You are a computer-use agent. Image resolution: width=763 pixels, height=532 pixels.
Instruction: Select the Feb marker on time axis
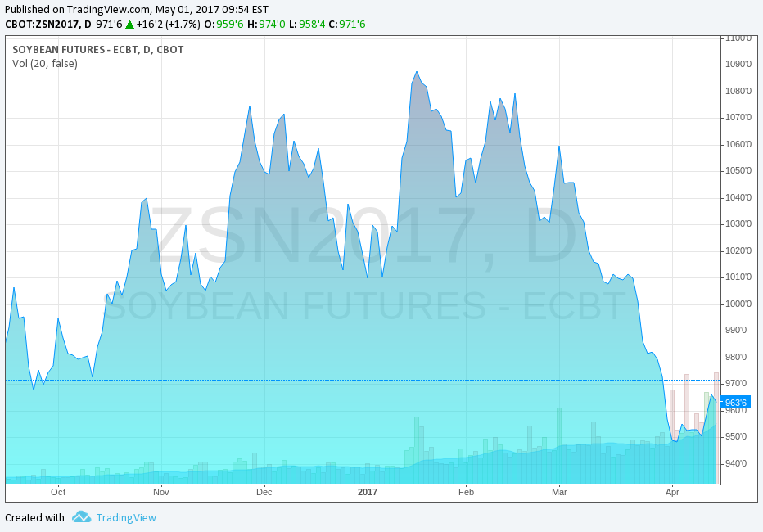pyautogui.click(x=466, y=492)
